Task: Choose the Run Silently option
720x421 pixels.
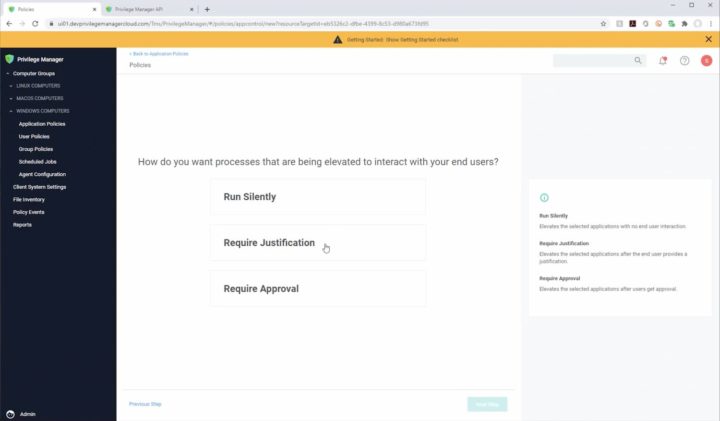Action: pos(318,197)
